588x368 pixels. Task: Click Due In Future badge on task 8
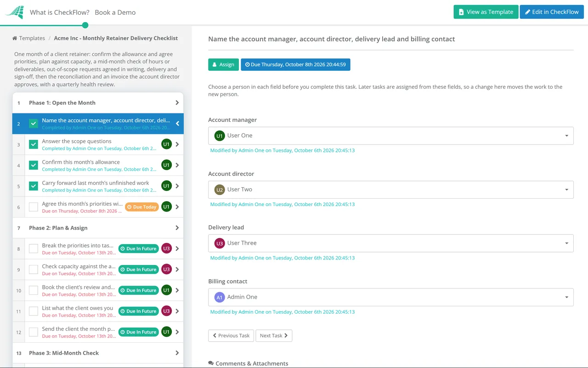pyautogui.click(x=138, y=249)
